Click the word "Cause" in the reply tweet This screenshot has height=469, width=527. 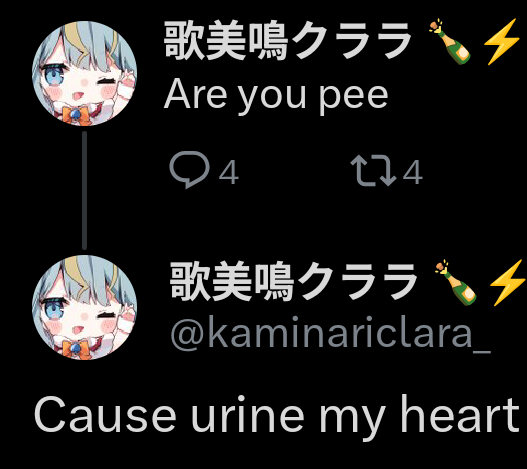105,415
